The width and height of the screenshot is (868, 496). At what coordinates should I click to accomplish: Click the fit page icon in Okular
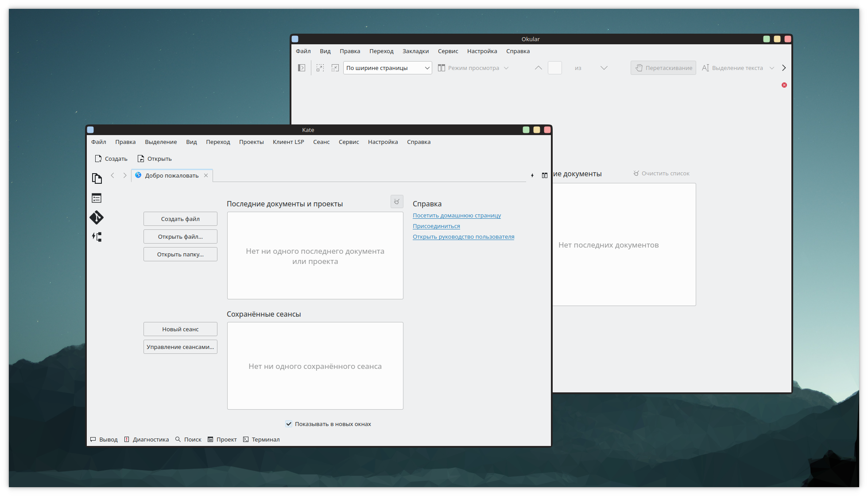pos(335,68)
